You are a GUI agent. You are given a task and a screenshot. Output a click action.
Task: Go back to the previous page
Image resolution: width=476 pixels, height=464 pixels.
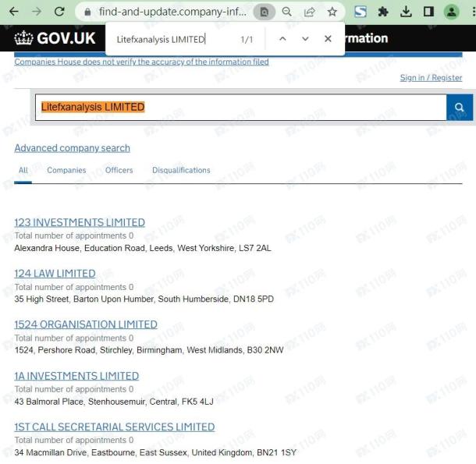point(14,12)
